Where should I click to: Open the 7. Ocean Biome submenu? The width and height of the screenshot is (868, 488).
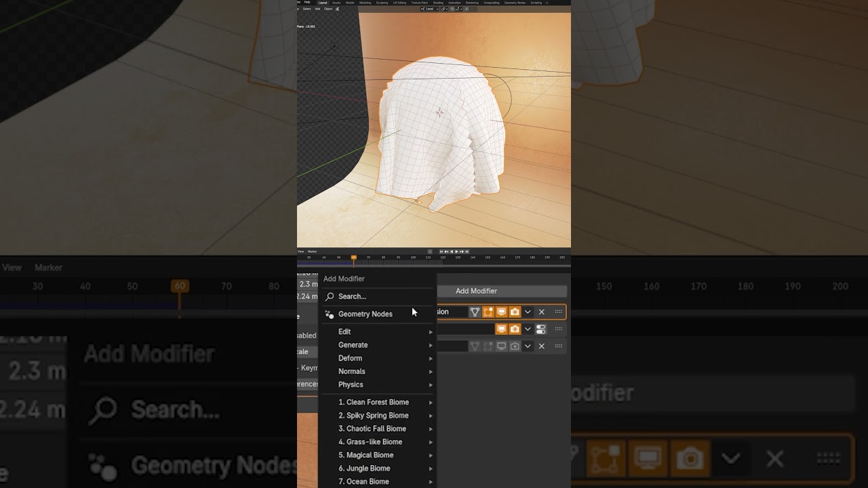click(x=377, y=481)
